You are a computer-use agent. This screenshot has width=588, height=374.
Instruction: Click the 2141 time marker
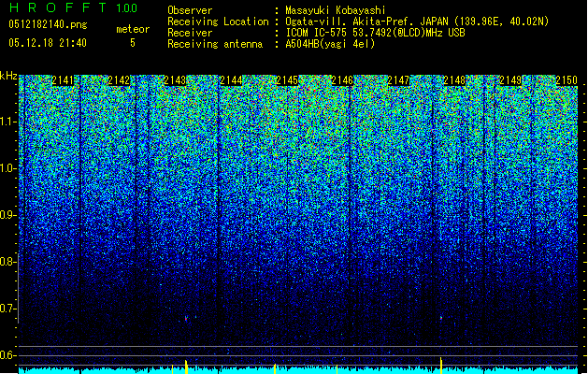pyautogui.click(x=63, y=80)
